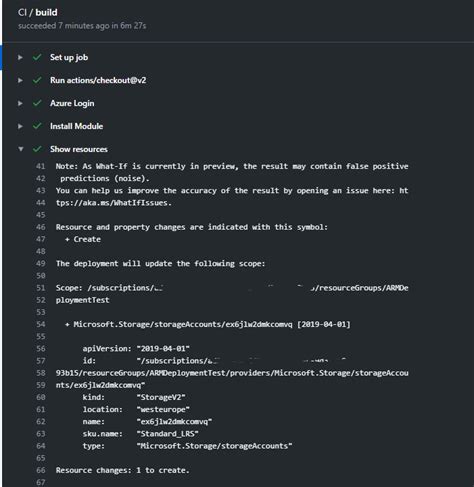Select log line number 62
The height and width of the screenshot is (487, 474).
click(41, 421)
